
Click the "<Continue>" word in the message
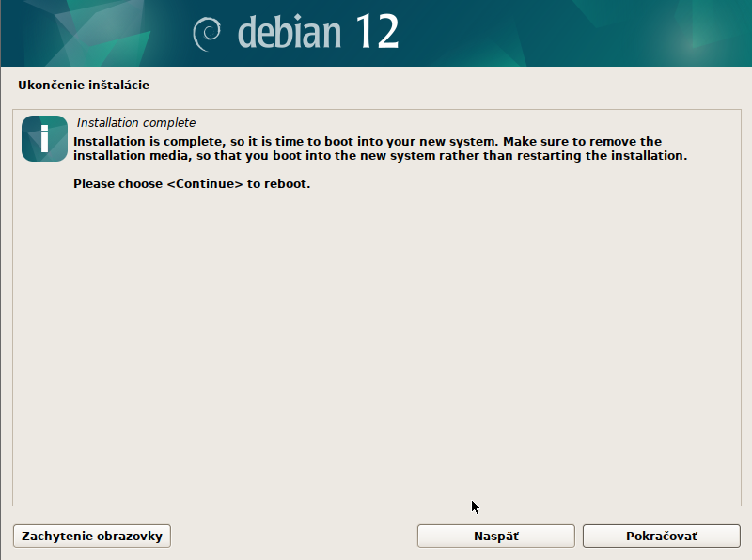click(205, 183)
